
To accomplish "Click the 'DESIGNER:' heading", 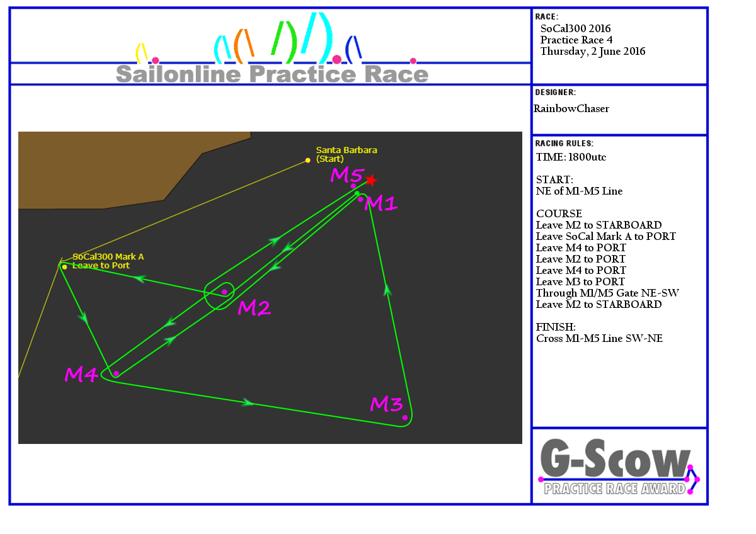I will pyautogui.click(x=556, y=93).
